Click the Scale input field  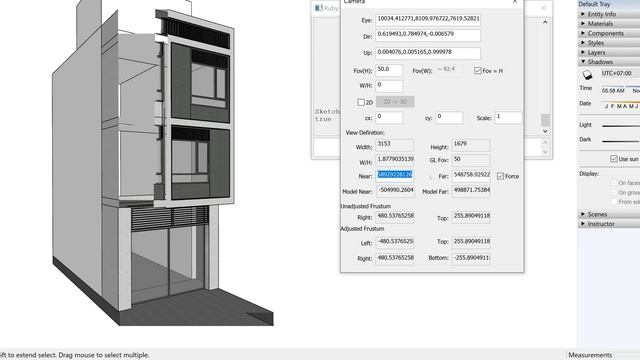click(508, 117)
